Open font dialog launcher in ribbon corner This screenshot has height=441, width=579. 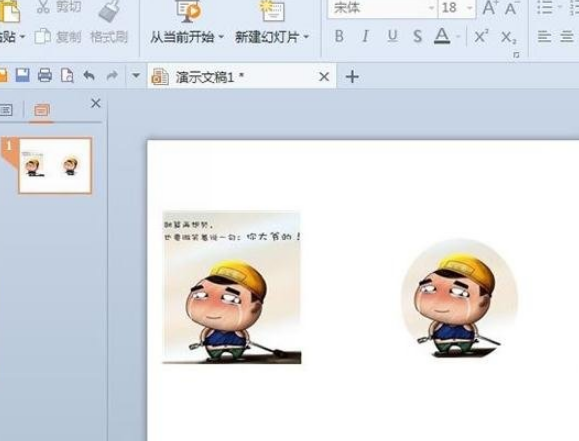pos(516,55)
